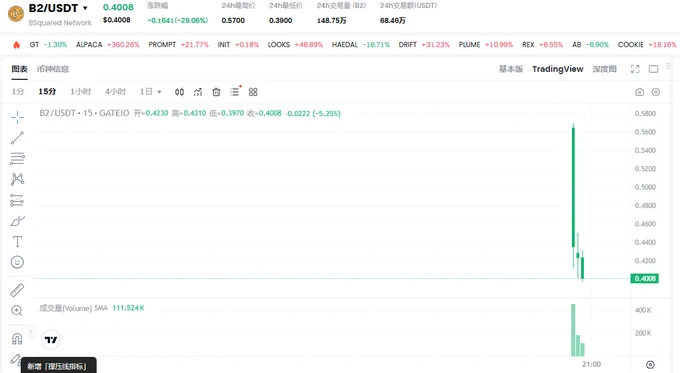Image resolution: width=680 pixels, height=373 pixels.
Task: Select the ruler measure tool
Action: 17,290
